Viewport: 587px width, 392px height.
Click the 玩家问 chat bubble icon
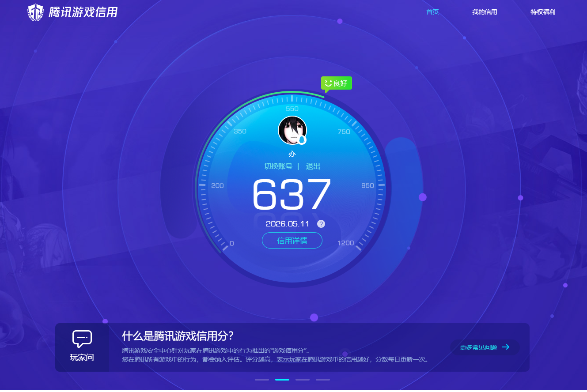coord(82,339)
